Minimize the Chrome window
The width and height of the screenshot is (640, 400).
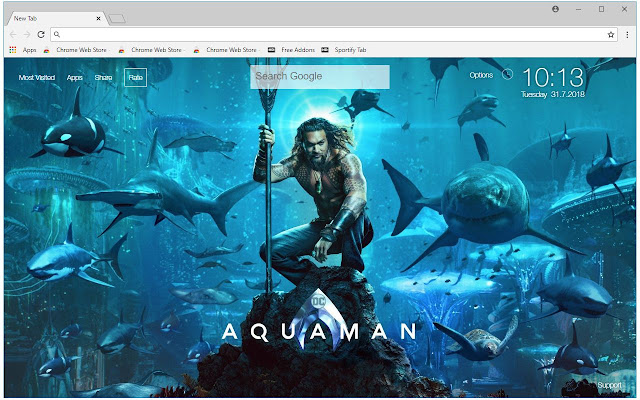coord(579,9)
